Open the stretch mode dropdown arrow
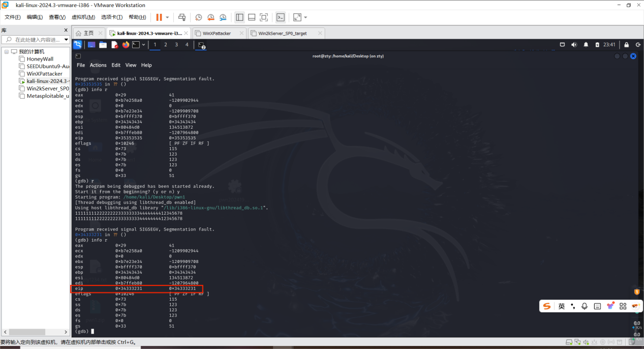The image size is (644, 349). tap(305, 17)
